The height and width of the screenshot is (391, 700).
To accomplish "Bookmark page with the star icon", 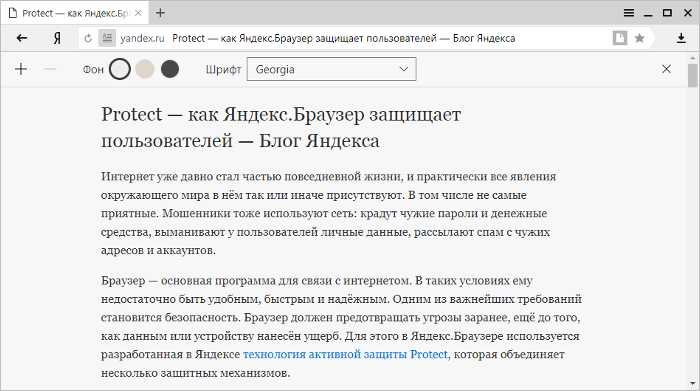I will click(x=639, y=38).
